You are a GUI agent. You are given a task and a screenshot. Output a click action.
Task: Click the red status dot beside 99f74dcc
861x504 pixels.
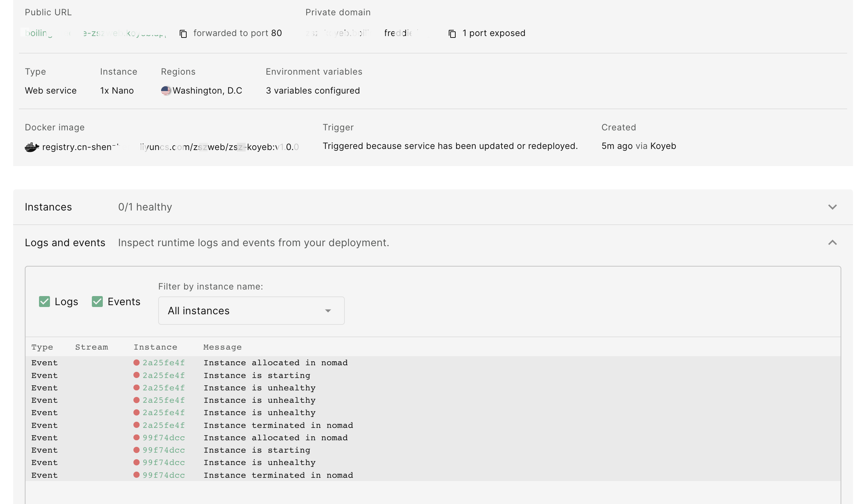136,438
